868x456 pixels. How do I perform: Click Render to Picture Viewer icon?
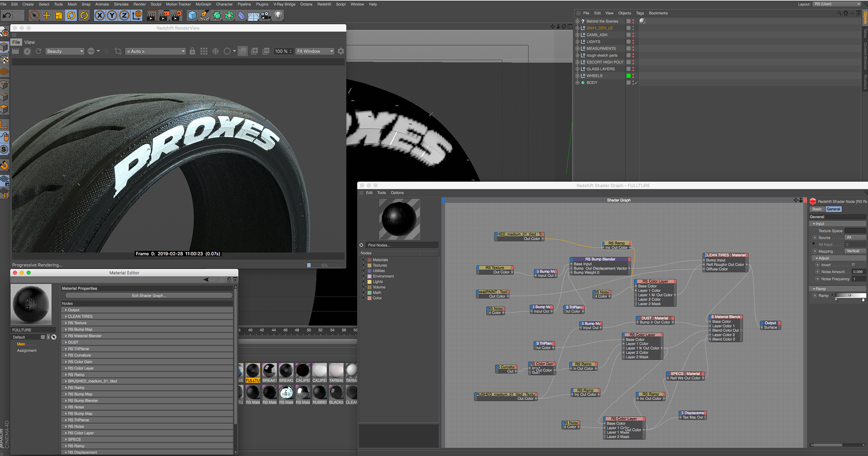point(164,15)
